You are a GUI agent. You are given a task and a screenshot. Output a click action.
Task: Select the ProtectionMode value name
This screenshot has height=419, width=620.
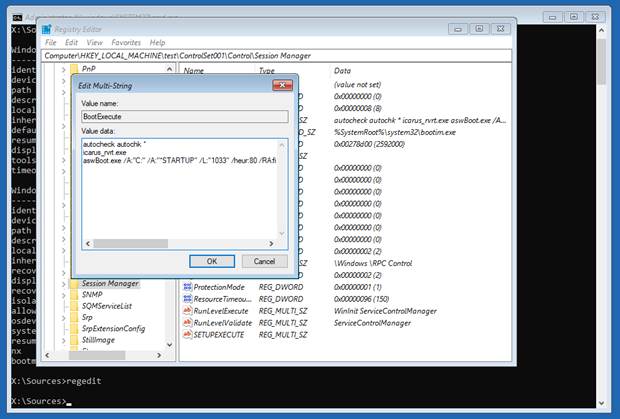(x=219, y=287)
